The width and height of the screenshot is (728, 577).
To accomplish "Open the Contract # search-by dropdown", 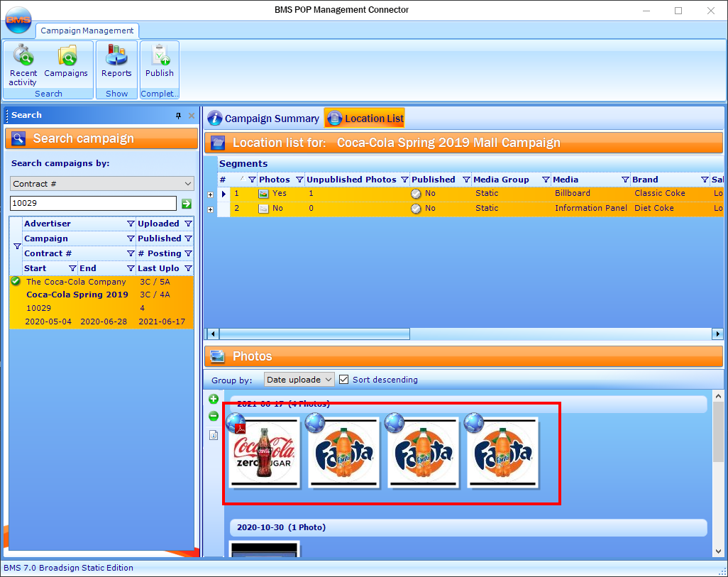I will click(102, 184).
